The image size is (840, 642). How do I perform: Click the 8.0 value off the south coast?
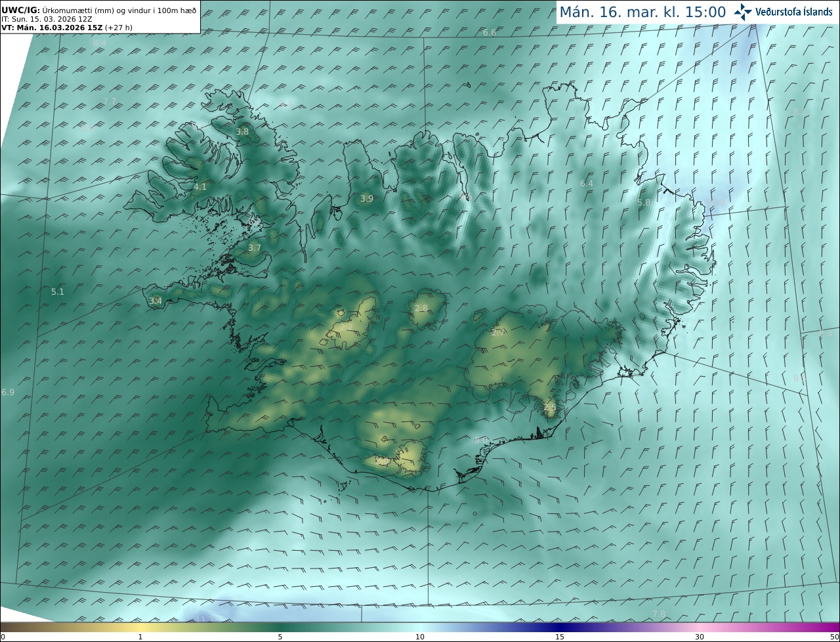coord(481,440)
